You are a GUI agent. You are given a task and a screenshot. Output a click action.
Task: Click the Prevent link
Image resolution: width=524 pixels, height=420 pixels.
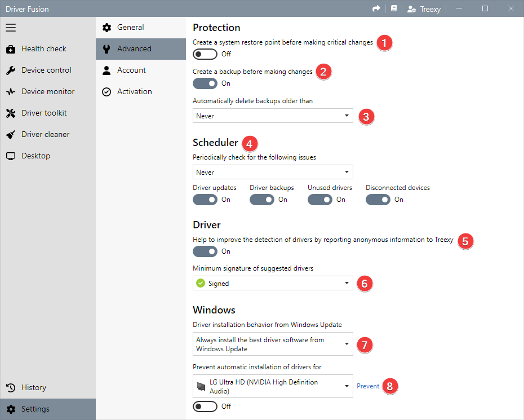point(368,386)
